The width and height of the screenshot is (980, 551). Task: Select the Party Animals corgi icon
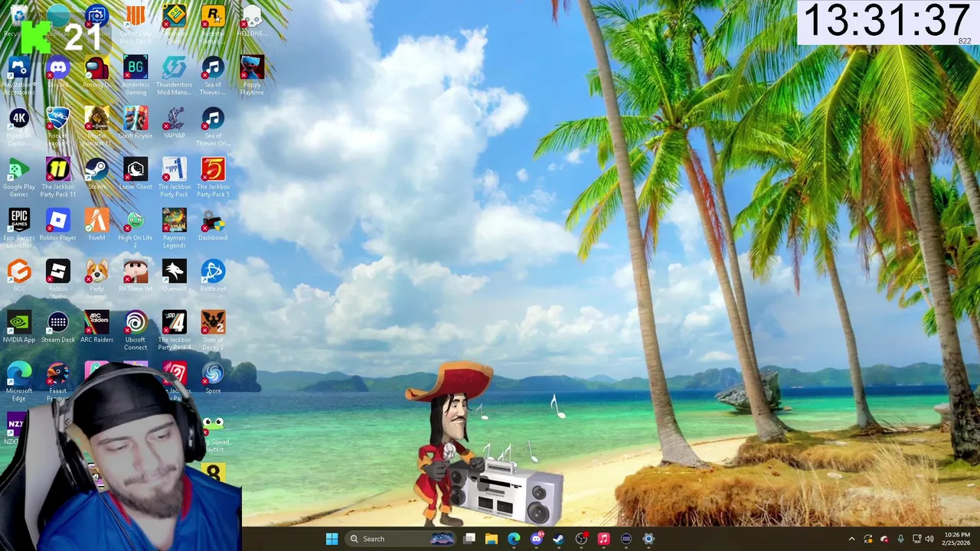[x=96, y=280]
